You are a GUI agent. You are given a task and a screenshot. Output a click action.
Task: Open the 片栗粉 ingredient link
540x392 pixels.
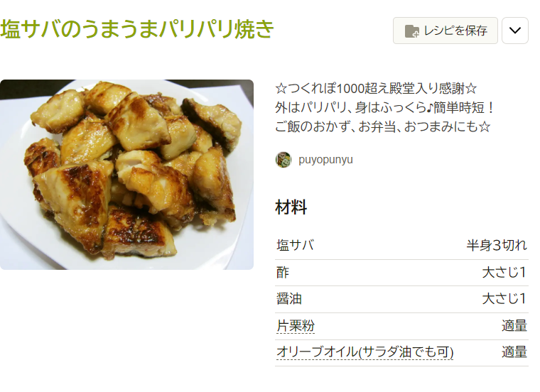(296, 325)
